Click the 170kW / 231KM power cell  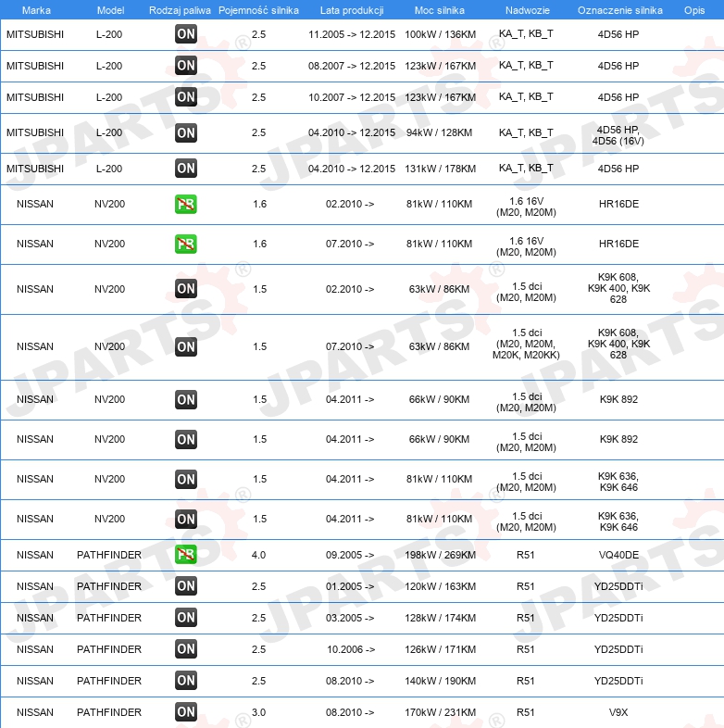pyautogui.click(x=440, y=712)
